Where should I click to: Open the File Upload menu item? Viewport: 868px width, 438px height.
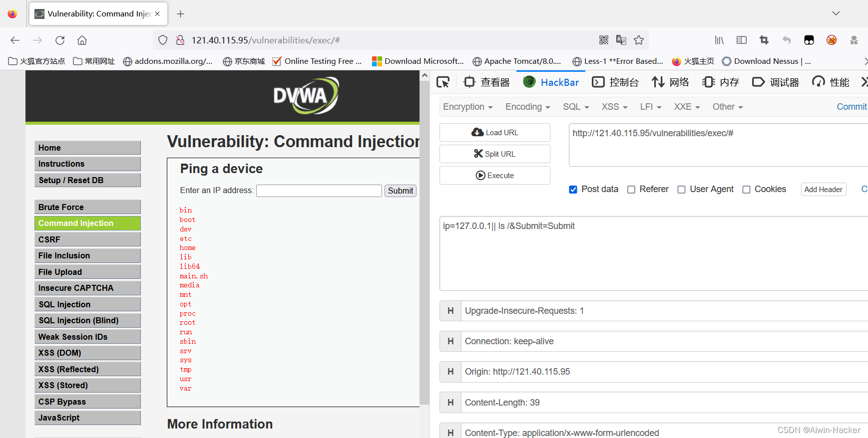click(87, 272)
